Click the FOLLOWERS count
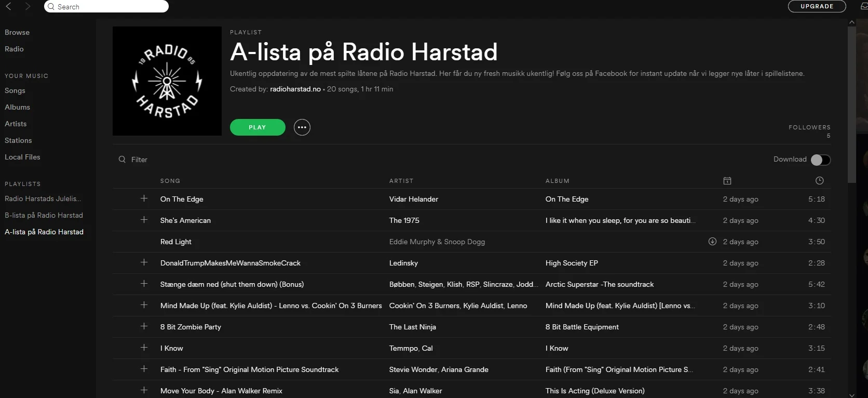 (829, 136)
